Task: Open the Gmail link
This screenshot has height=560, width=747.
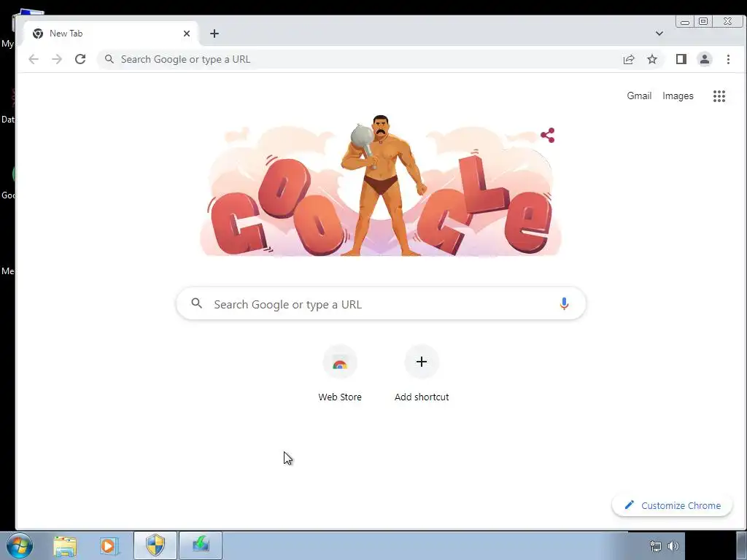Action: coord(639,96)
